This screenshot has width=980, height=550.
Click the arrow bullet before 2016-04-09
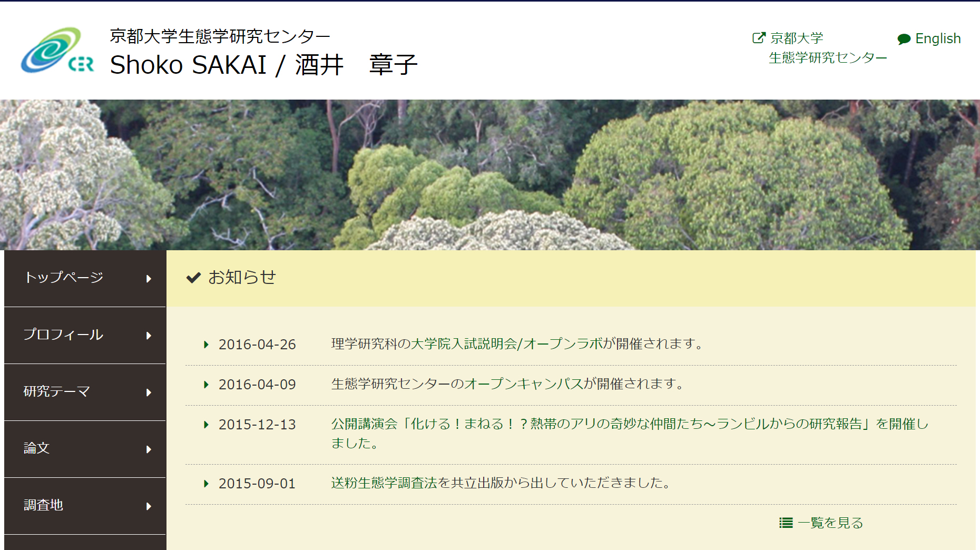point(207,385)
